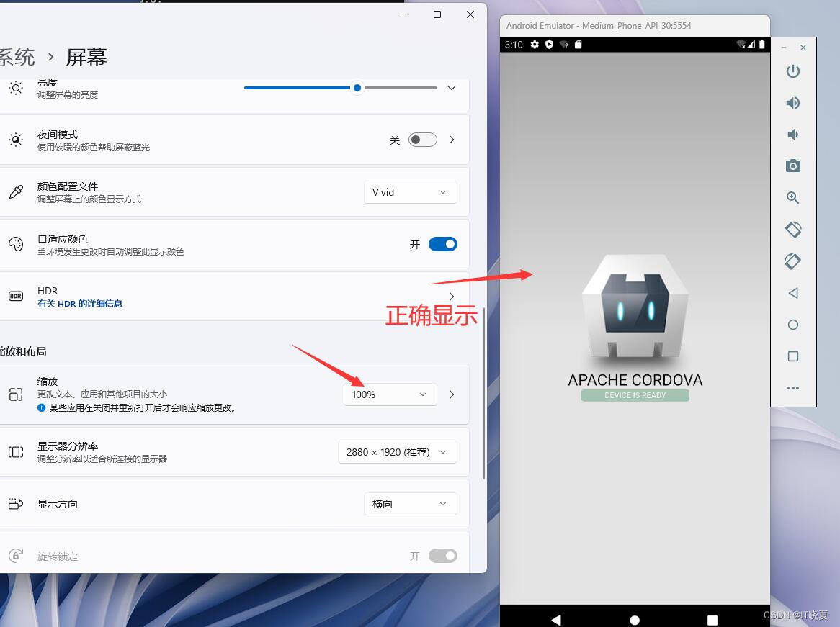The height and width of the screenshot is (627, 840).
Task: Open emulator extended controls three dots
Action: tap(793, 388)
